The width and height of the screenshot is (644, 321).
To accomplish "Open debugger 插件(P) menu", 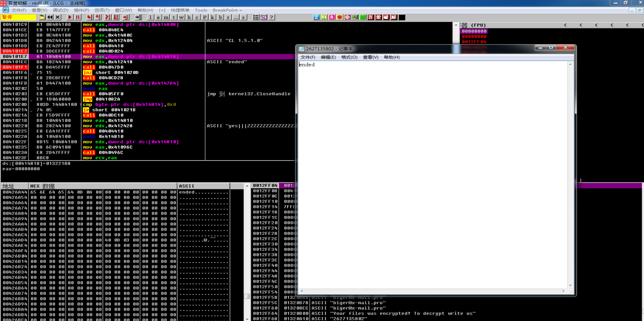I will [81, 10].
